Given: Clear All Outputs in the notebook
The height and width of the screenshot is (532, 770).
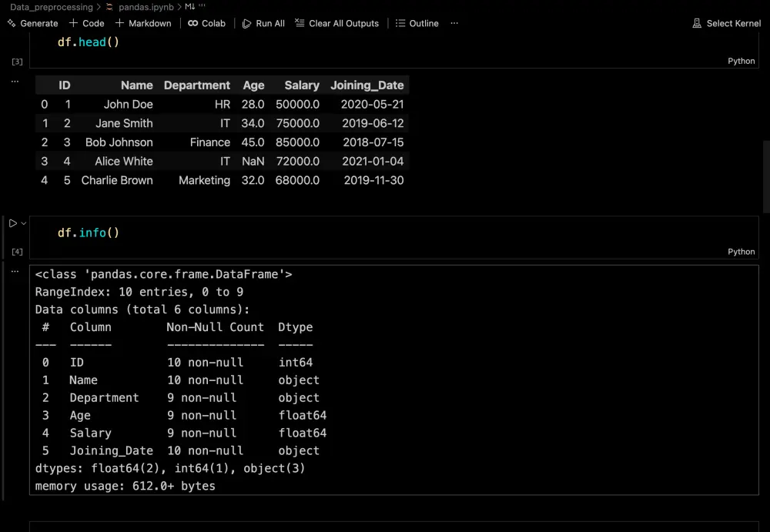Looking at the screenshot, I should (x=337, y=23).
